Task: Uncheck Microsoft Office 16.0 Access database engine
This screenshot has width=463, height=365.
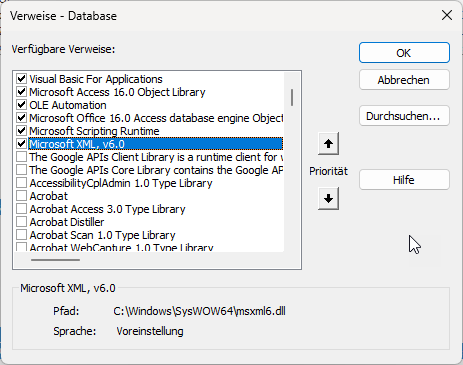Action: [22, 118]
